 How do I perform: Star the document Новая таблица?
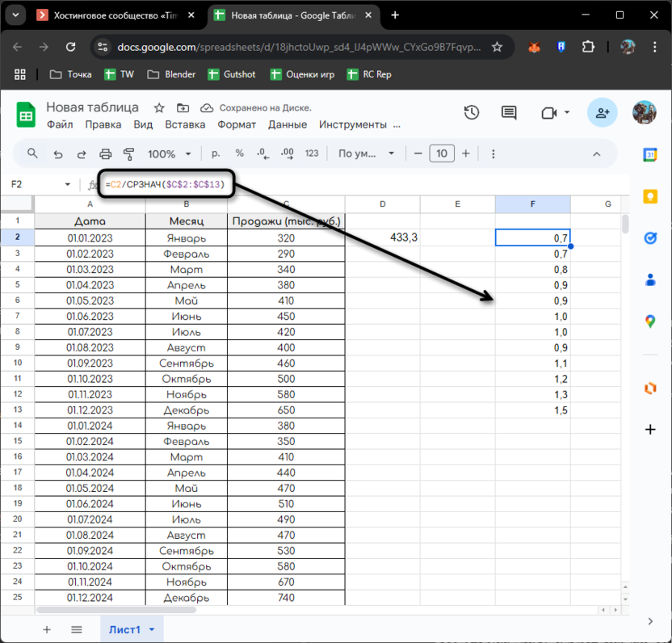coord(159,107)
